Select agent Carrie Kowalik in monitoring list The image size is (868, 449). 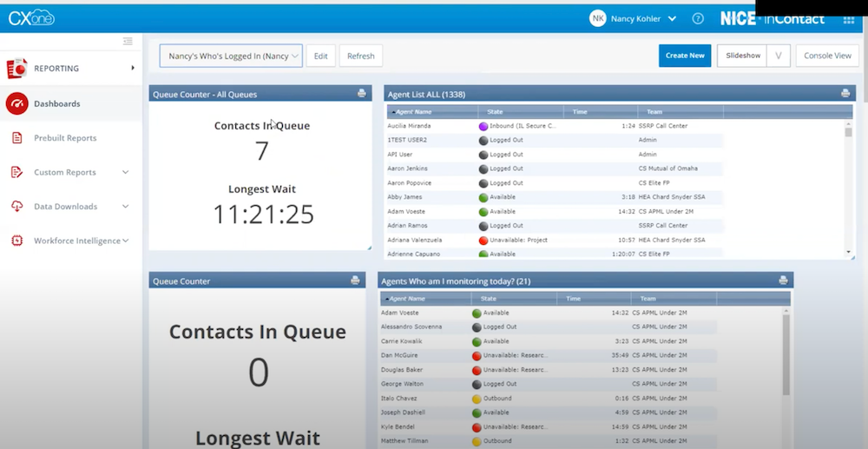(548, 341)
